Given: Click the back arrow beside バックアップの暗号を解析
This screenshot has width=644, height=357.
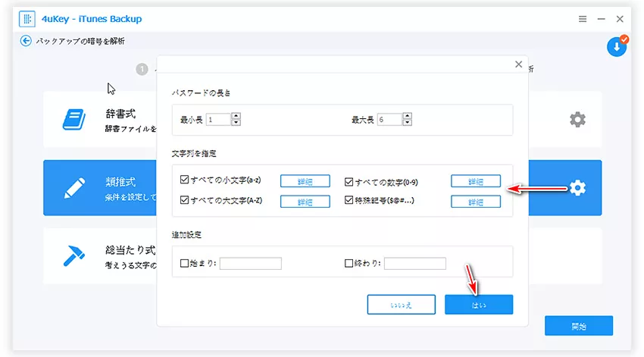Looking at the screenshot, I should (27, 41).
